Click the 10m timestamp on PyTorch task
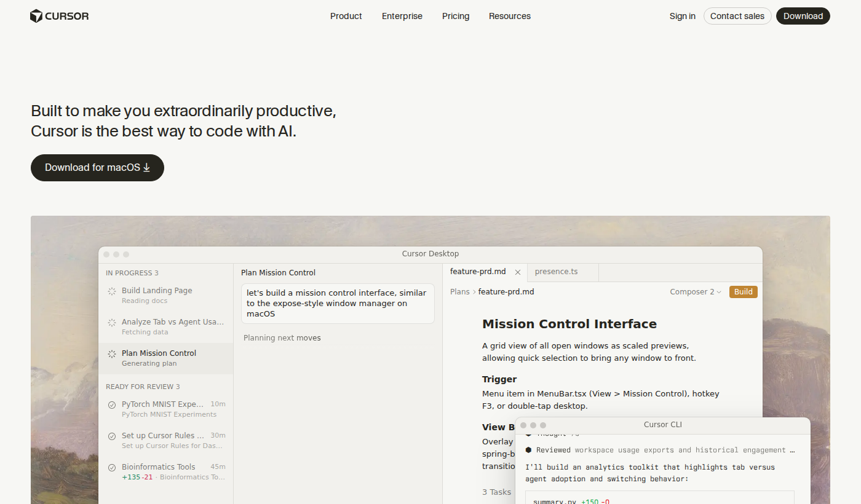861x504 pixels. click(x=218, y=404)
